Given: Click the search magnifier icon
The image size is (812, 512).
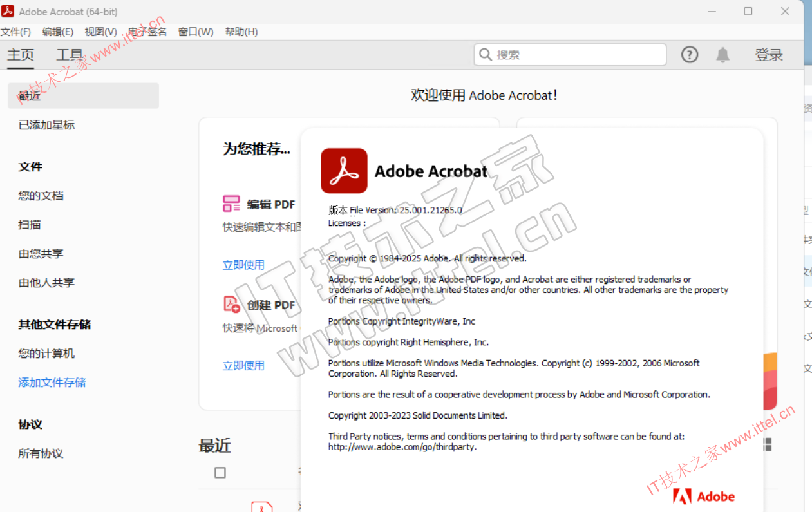Looking at the screenshot, I should pyautogui.click(x=486, y=55).
